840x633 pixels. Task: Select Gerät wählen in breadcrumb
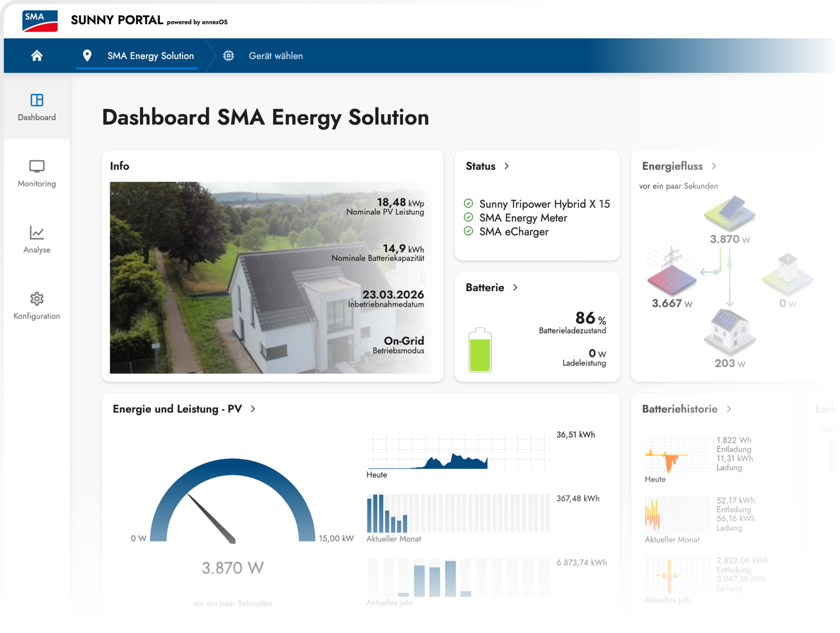pyautogui.click(x=276, y=56)
